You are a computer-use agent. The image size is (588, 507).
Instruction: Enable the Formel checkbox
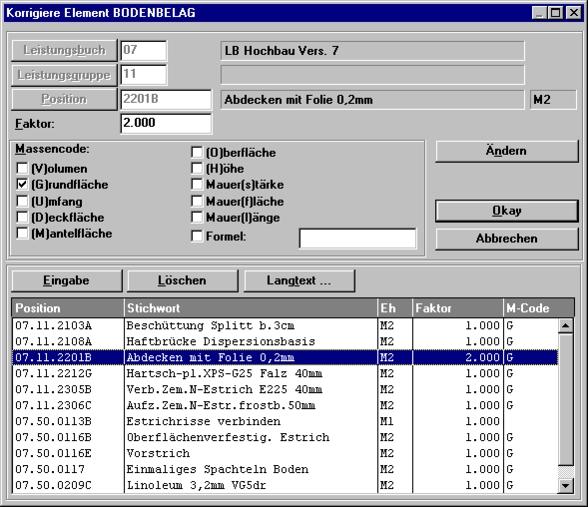(196, 236)
